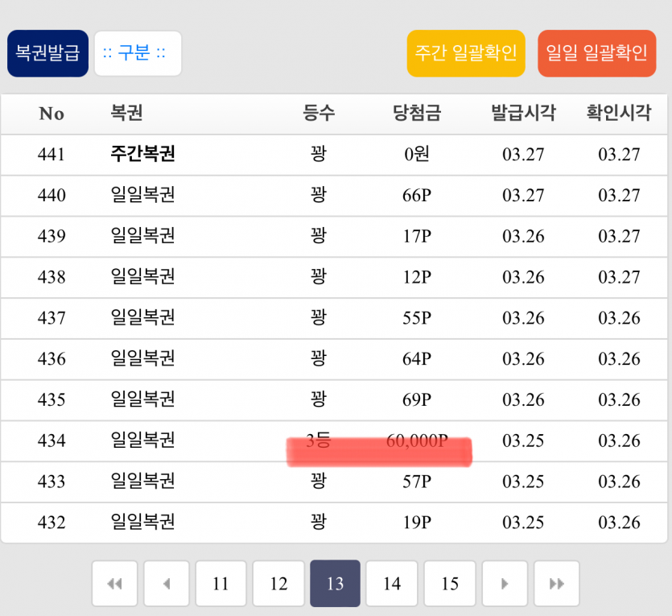Select the 주간복권 entry in row 441
672x616 pixels.
pyautogui.click(x=142, y=154)
